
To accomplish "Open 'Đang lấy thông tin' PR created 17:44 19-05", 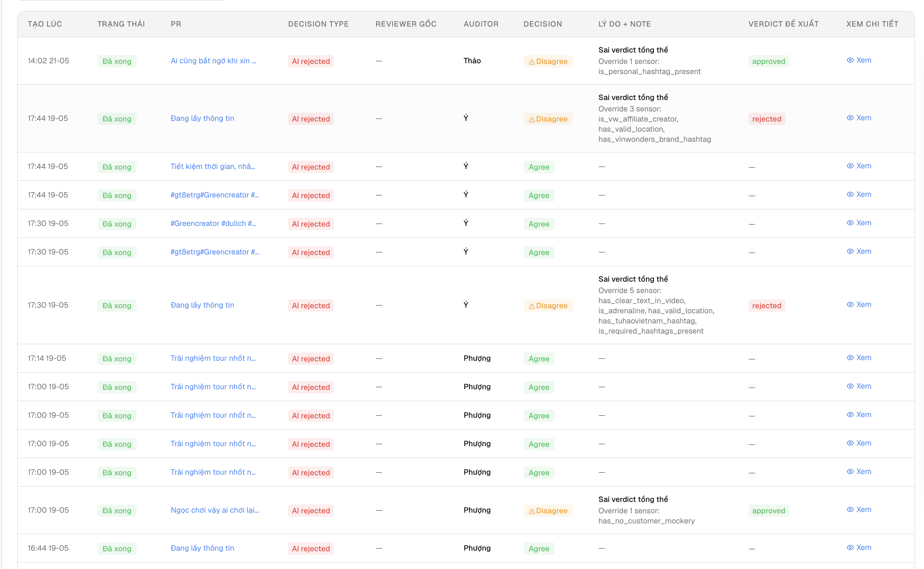I will 202,118.
